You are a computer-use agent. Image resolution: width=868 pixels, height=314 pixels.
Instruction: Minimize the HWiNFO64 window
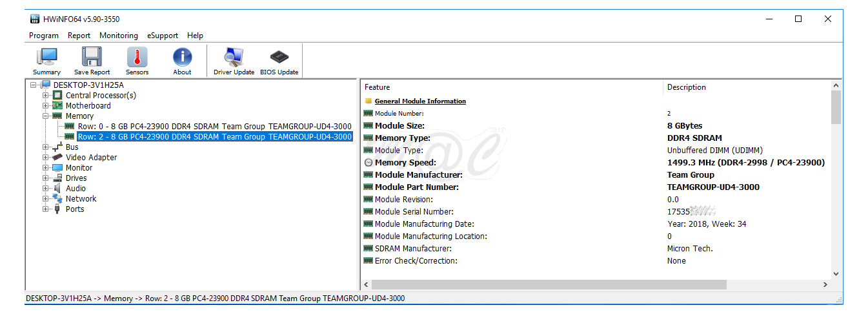[769, 19]
